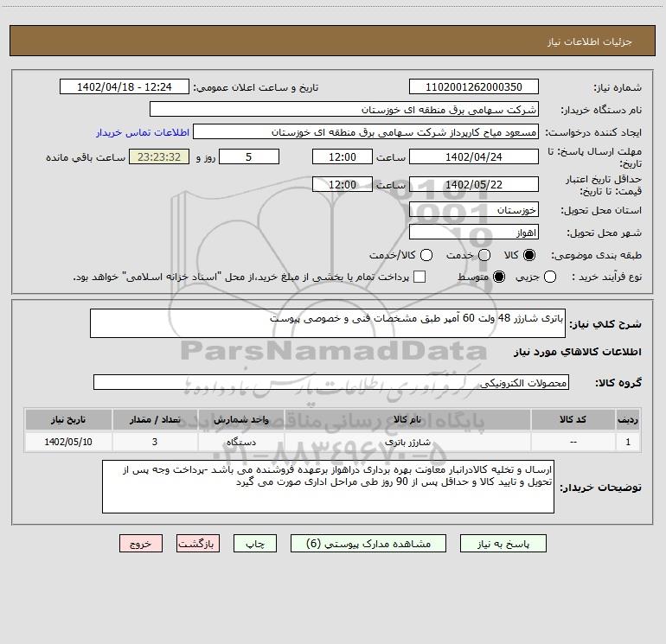
Task: Click the remaining days field showing 5
Action: 249,157
